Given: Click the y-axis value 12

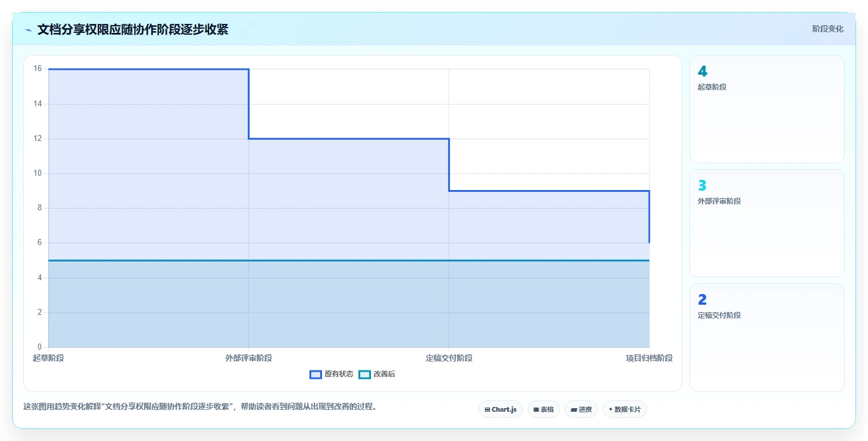Looking at the screenshot, I should pyautogui.click(x=38, y=139).
